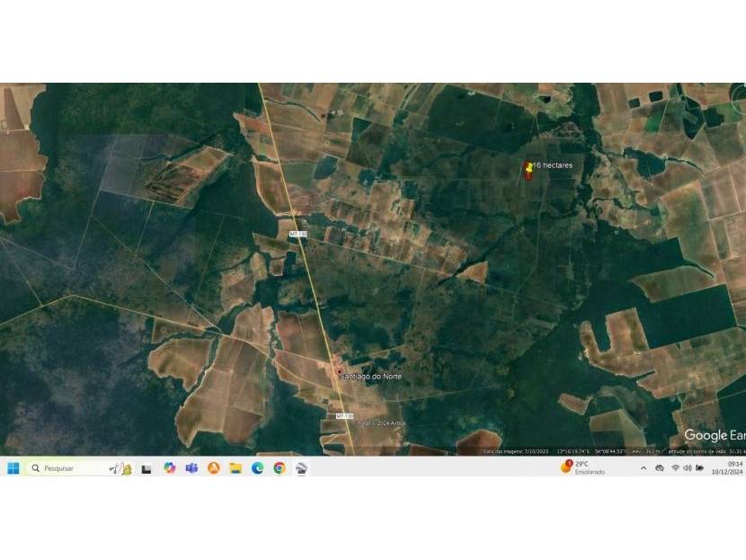Click the speaker volume tray icon
Screen dimensions: 746x560
coord(687,468)
